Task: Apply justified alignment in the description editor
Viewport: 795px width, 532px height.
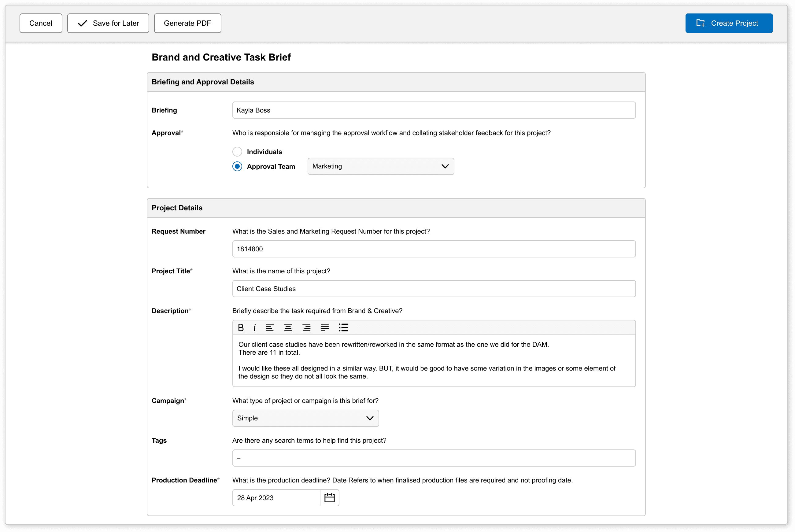Action: [325, 327]
